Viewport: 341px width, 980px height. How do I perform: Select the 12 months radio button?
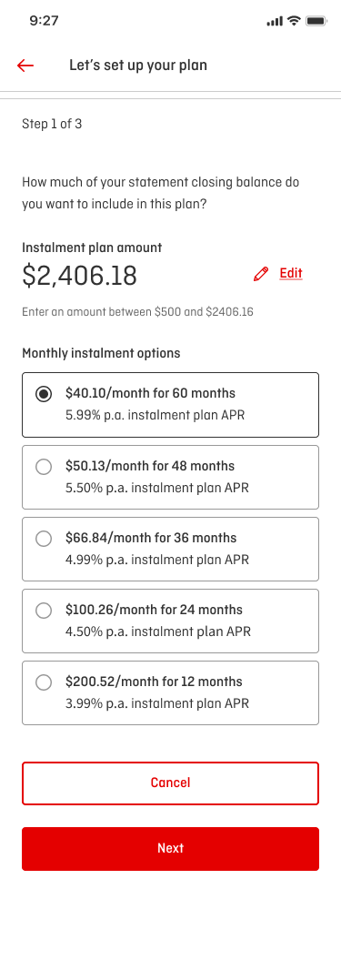click(x=44, y=682)
